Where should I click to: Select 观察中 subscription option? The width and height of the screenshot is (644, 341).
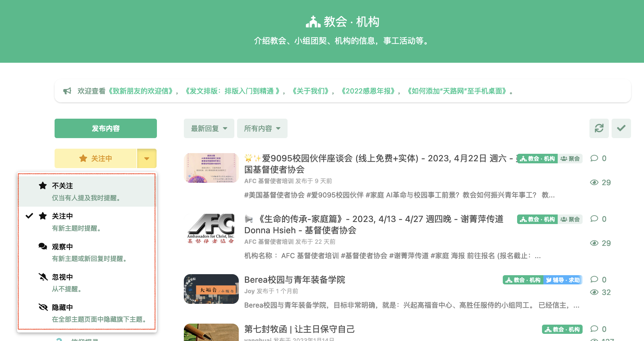point(87,252)
